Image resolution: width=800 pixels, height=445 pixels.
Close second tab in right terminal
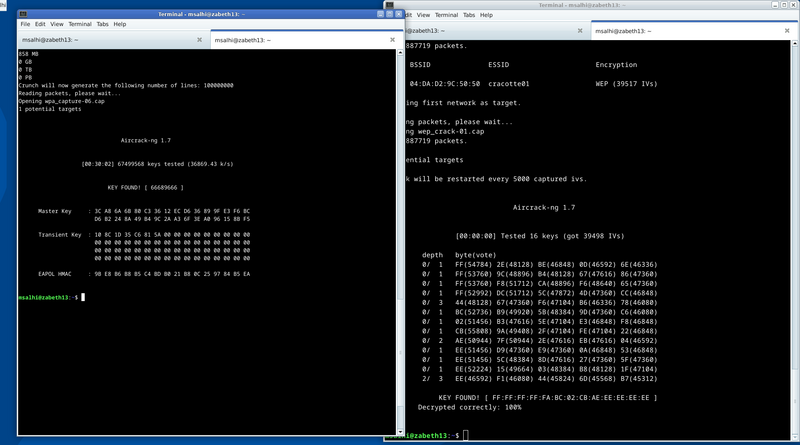787,31
